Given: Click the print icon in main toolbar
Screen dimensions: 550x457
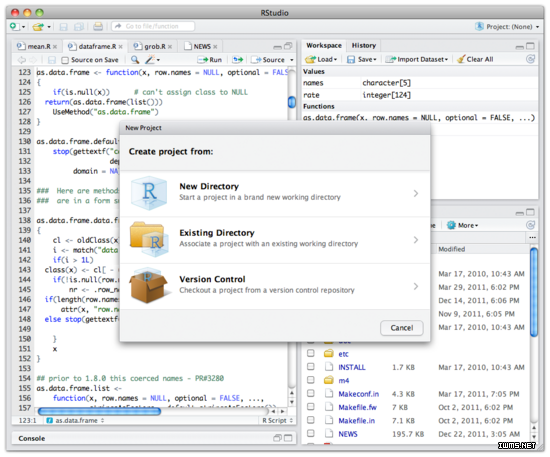Looking at the screenshot, I should pos(98,26).
